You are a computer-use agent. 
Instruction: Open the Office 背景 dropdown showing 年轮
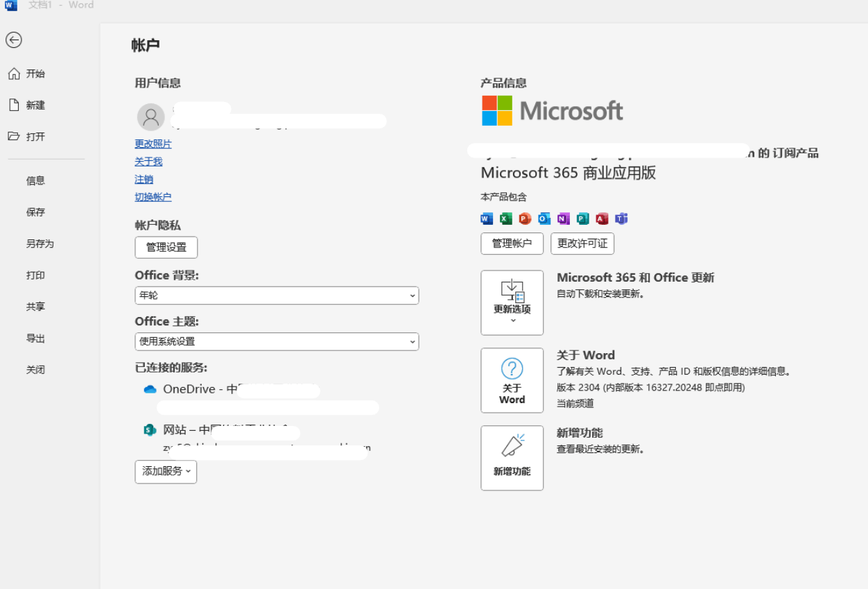277,296
